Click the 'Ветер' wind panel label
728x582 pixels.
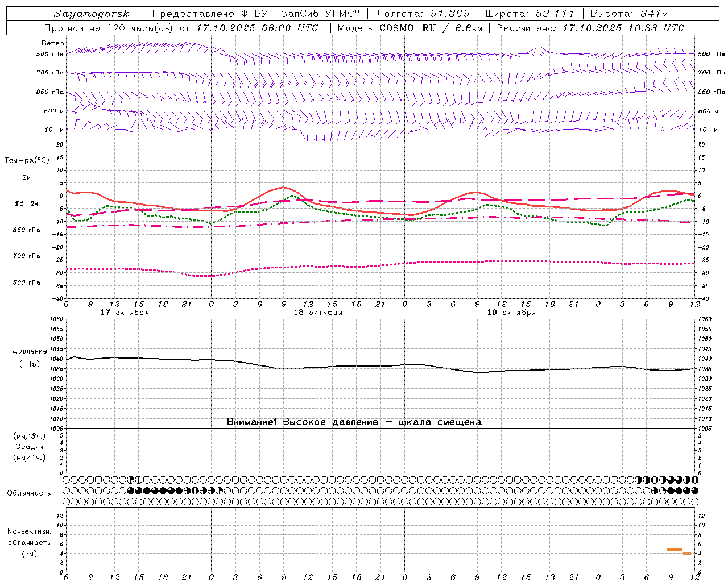click(53, 43)
